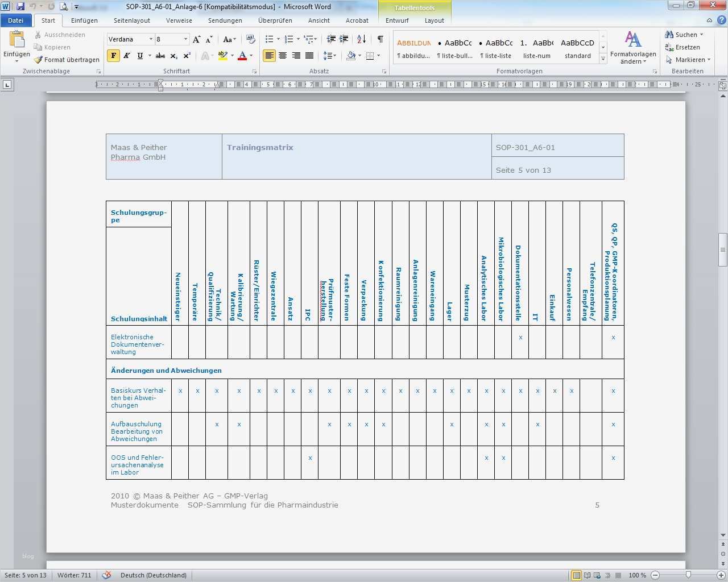Viewport: 728px width, 582px height.
Task: Open the Verdana font name dropdown
Action: pos(151,39)
